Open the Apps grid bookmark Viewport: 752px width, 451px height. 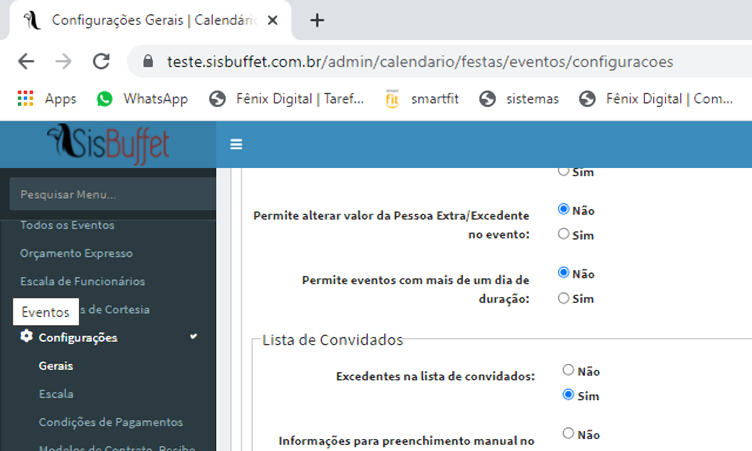pos(47,99)
